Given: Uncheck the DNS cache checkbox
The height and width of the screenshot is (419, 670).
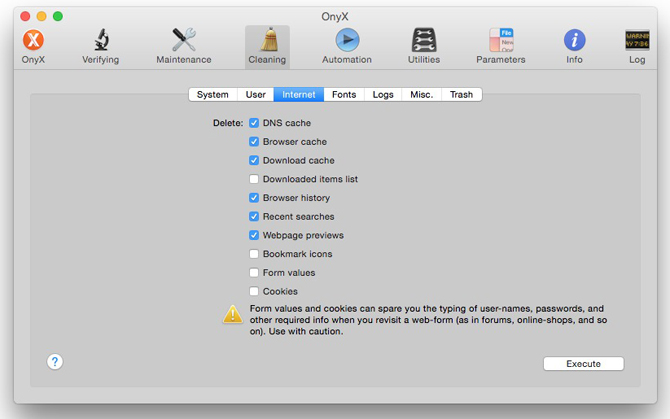Looking at the screenshot, I should 254,123.
